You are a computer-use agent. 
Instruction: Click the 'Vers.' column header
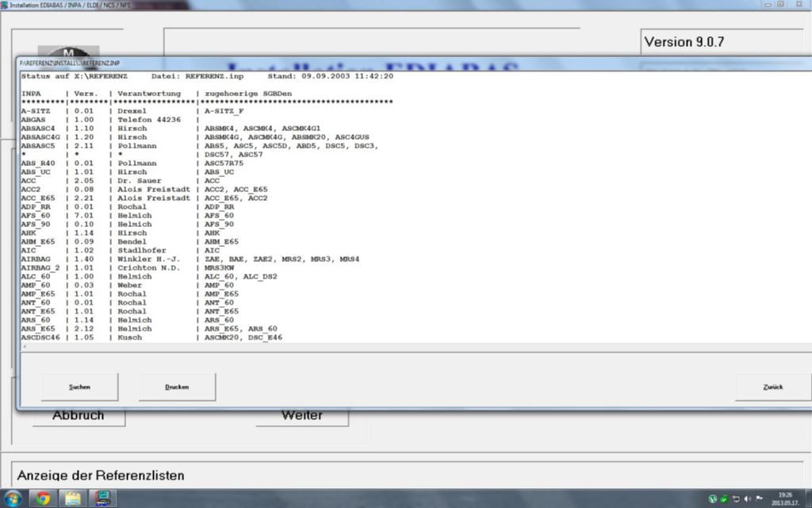click(x=85, y=94)
